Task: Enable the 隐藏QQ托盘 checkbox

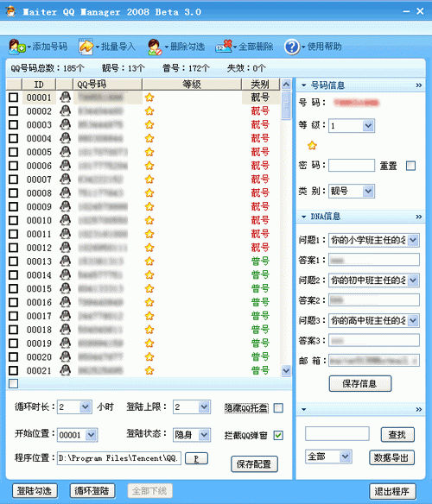Action: (278, 408)
